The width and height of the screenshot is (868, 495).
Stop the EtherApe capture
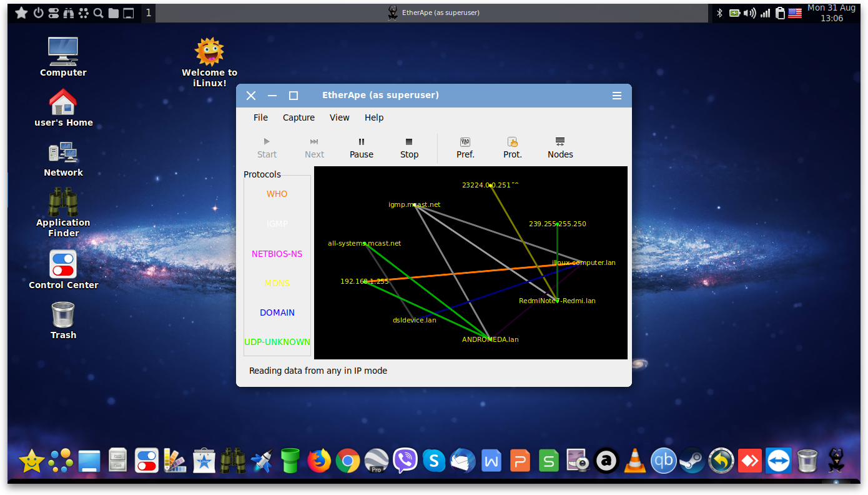click(409, 148)
